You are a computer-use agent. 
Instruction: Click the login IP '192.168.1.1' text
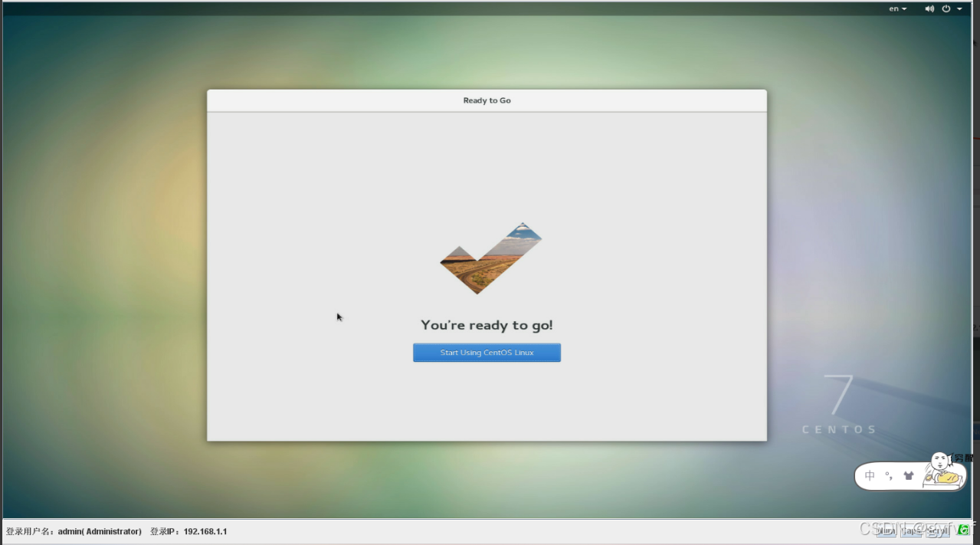(x=205, y=531)
